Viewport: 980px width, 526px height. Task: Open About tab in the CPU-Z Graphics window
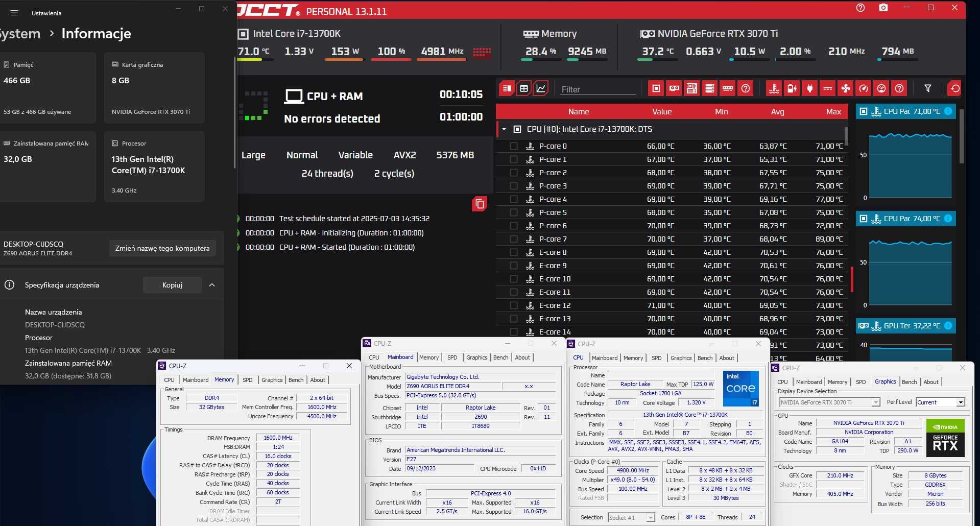931,382
